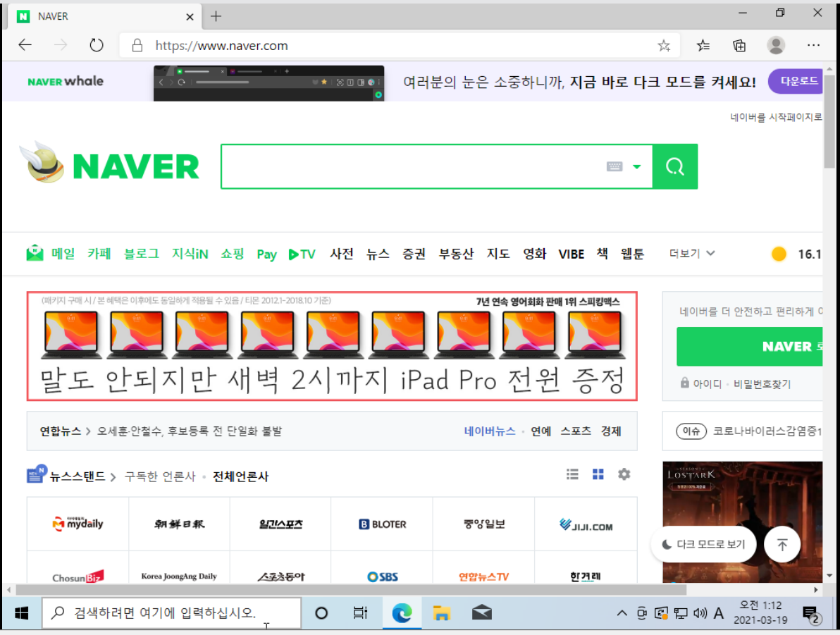Open a new browser tab

[216, 16]
